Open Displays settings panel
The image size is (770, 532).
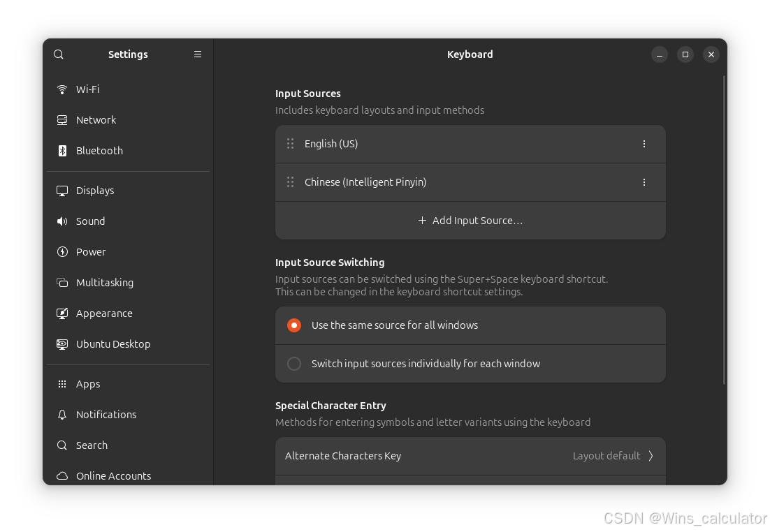pyautogui.click(x=128, y=191)
